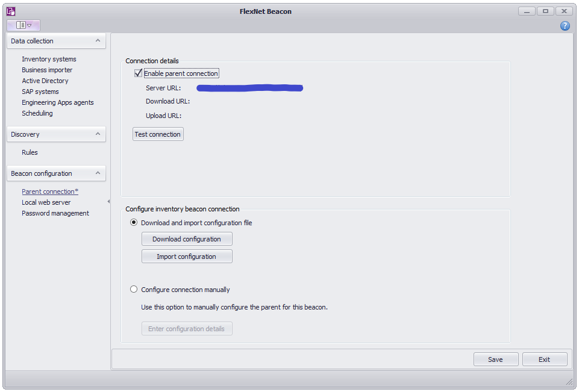The height and width of the screenshot is (392, 579).
Task: Click Enter configuration details button
Action: tap(187, 329)
